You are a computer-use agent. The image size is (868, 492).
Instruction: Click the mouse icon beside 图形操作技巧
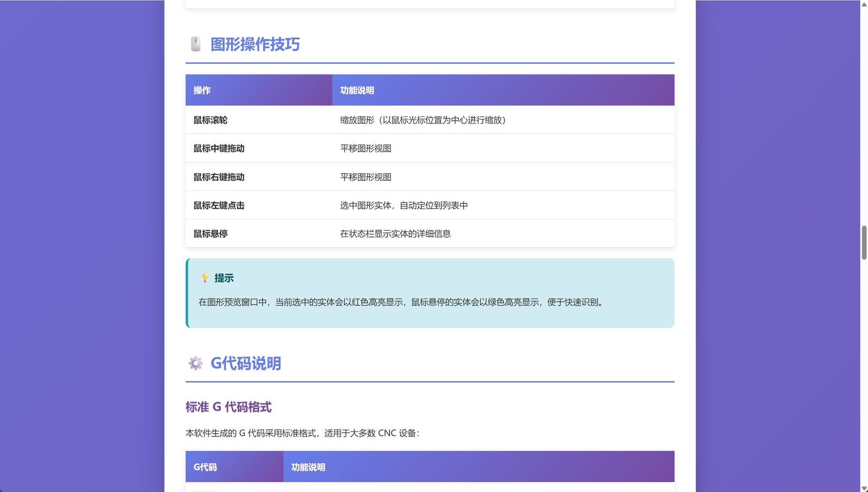click(x=195, y=44)
